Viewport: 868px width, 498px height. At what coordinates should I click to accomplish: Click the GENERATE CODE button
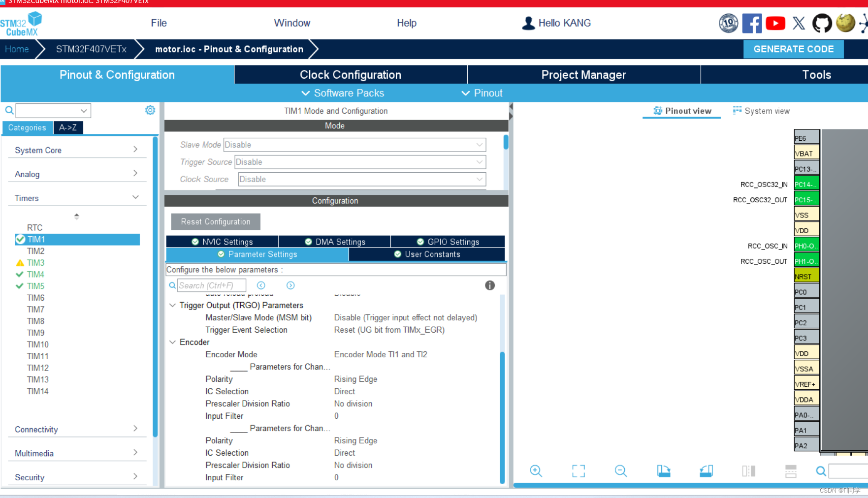click(793, 49)
